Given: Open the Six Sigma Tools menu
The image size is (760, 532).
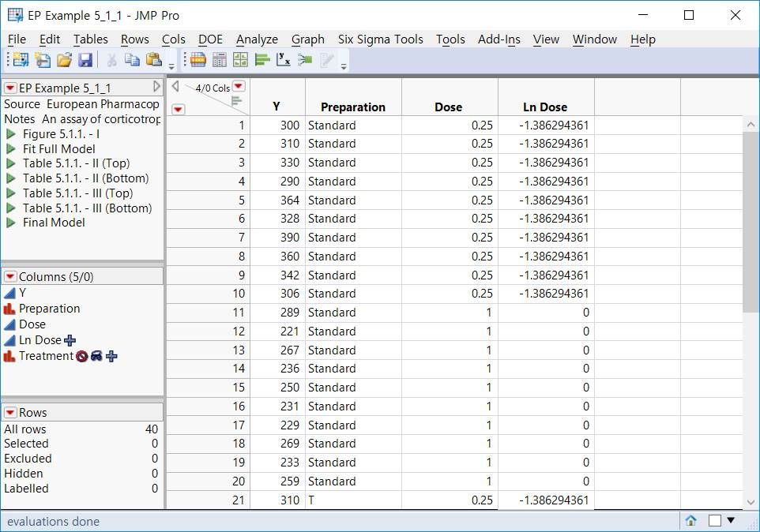Looking at the screenshot, I should 380,39.
